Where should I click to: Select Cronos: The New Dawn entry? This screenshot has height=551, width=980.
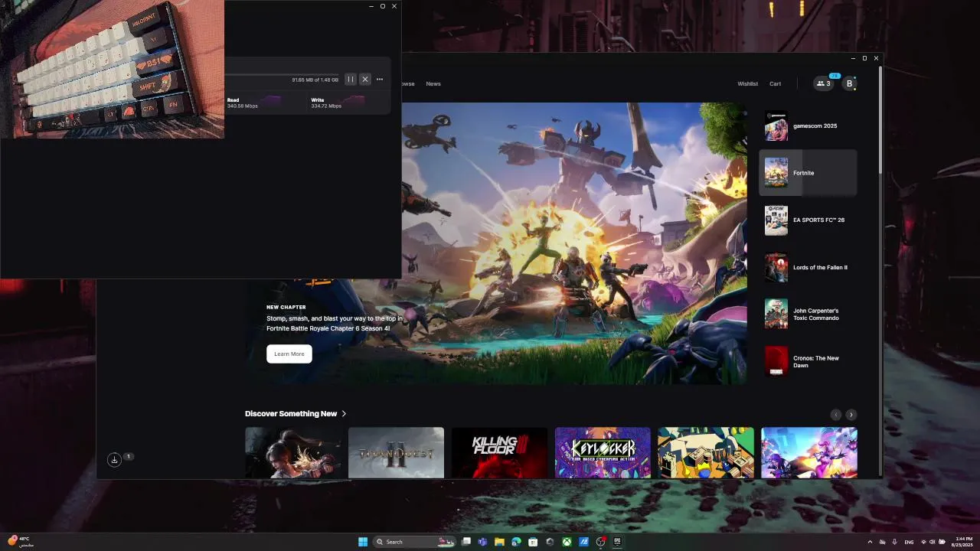[x=808, y=362]
